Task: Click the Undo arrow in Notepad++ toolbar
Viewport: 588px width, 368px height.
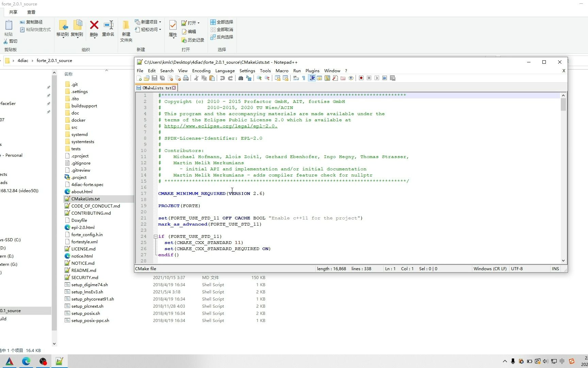Action: tap(222, 78)
